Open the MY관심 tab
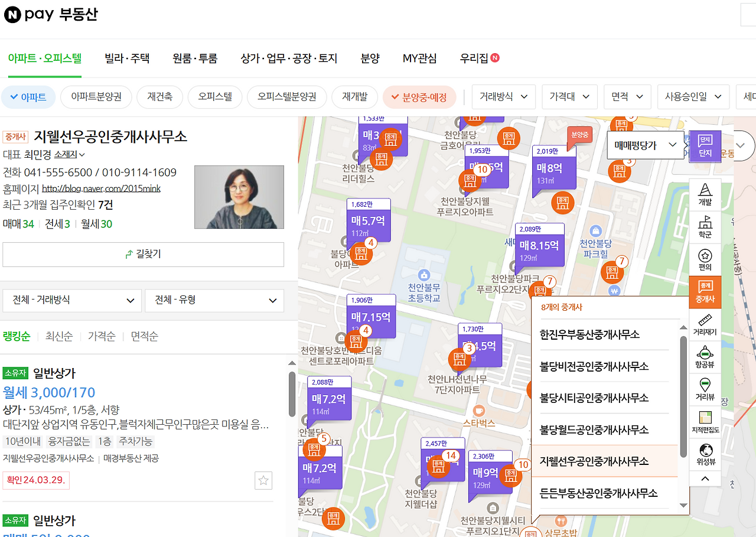The width and height of the screenshot is (756, 537). [x=420, y=58]
